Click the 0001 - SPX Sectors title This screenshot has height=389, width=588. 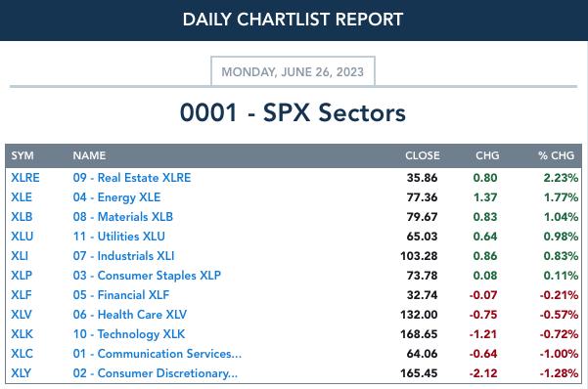(x=293, y=112)
